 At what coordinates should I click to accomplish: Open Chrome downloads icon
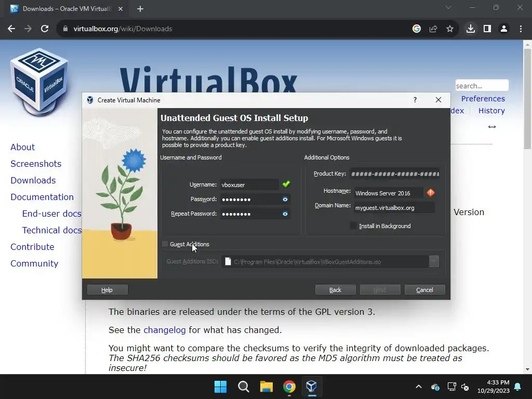pos(470,29)
